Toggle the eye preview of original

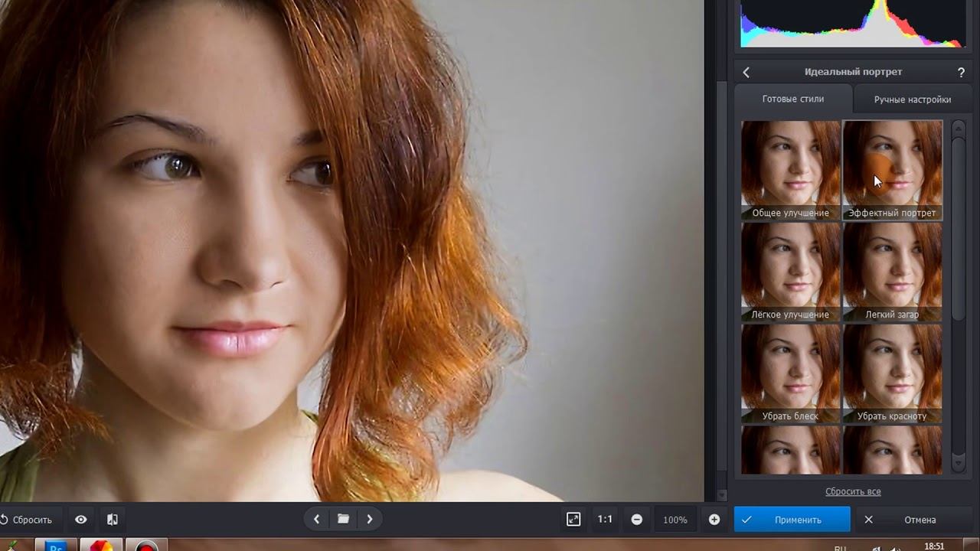tap(80, 520)
